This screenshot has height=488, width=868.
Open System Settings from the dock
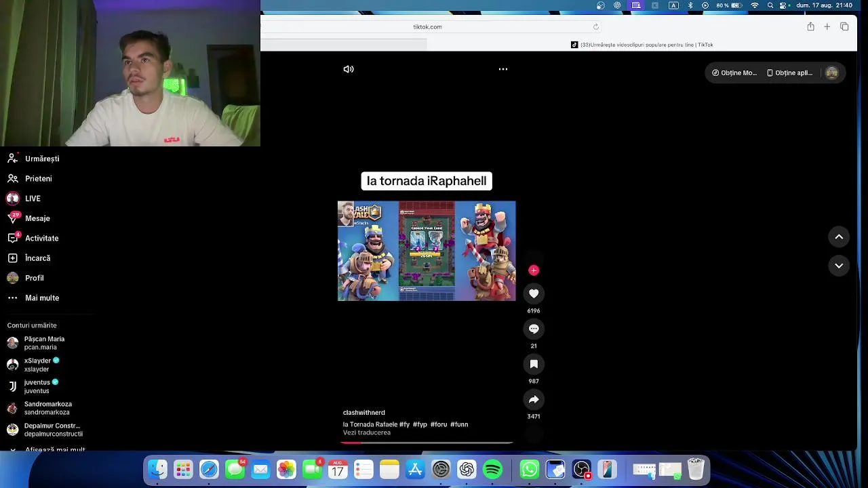pos(441,469)
